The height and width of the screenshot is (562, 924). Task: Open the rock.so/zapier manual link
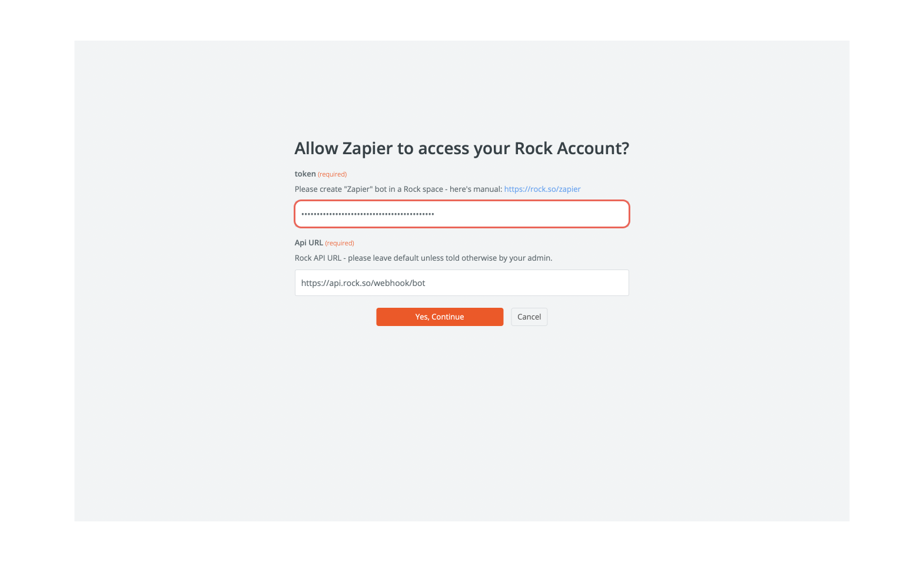[x=542, y=189]
